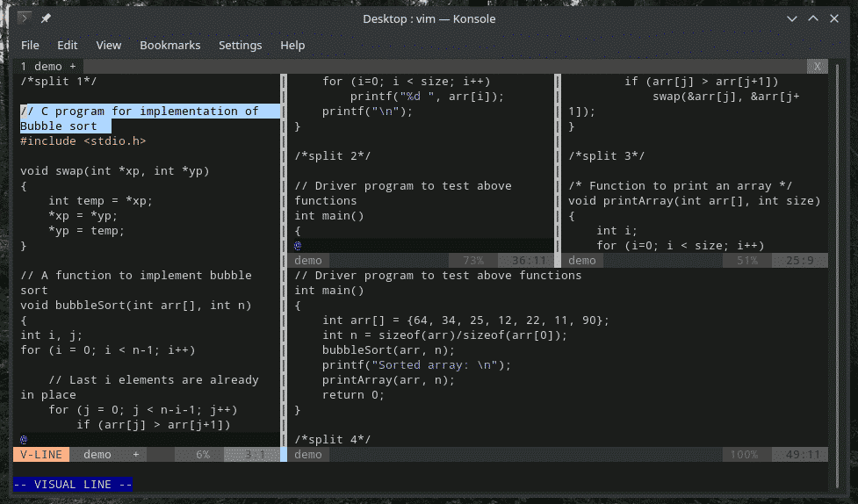Close the Konsole window
The width and height of the screenshot is (858, 504).
pyautogui.click(x=834, y=18)
